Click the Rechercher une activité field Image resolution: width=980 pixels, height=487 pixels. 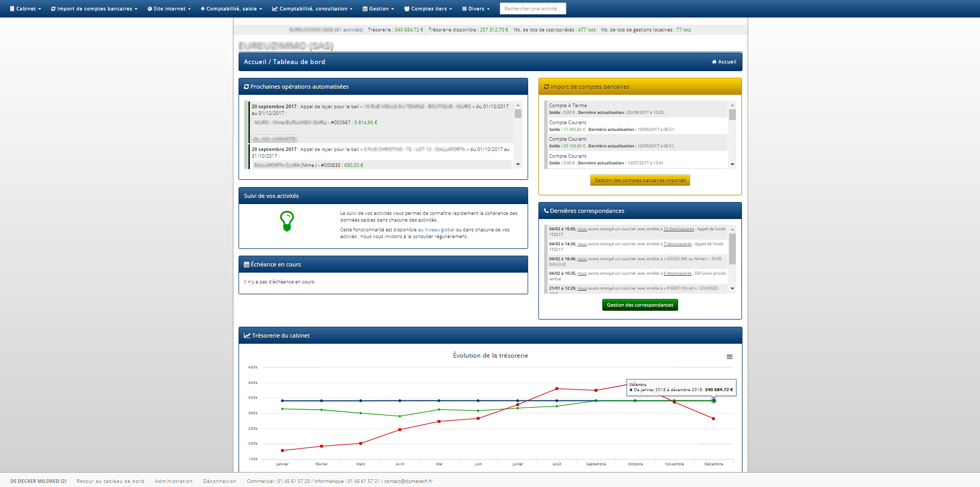[x=533, y=9]
